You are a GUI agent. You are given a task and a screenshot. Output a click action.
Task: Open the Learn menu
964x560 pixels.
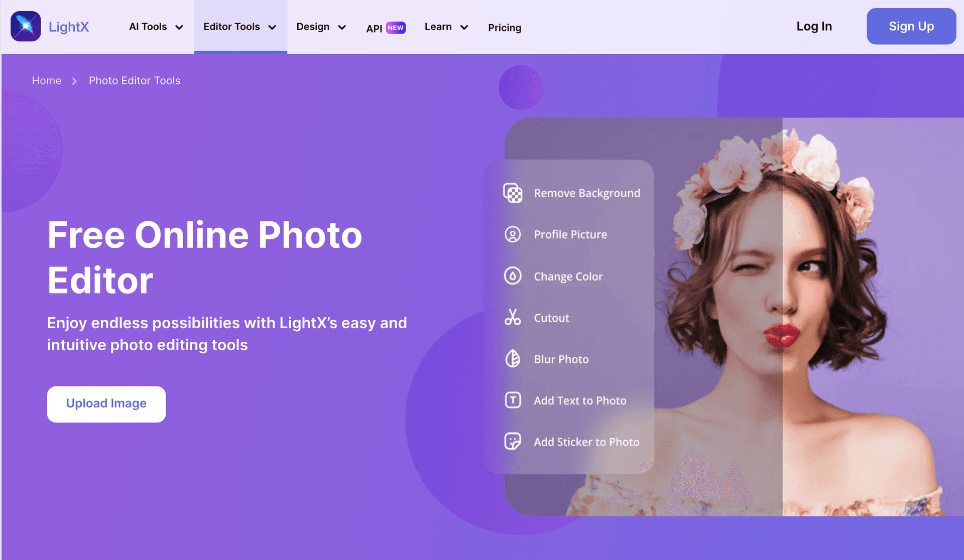click(446, 27)
